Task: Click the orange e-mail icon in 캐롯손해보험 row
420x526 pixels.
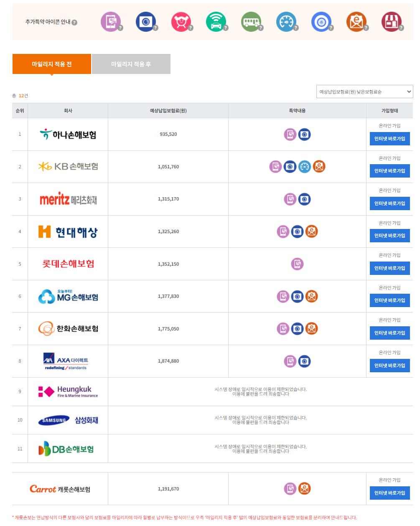Action: (x=304, y=489)
